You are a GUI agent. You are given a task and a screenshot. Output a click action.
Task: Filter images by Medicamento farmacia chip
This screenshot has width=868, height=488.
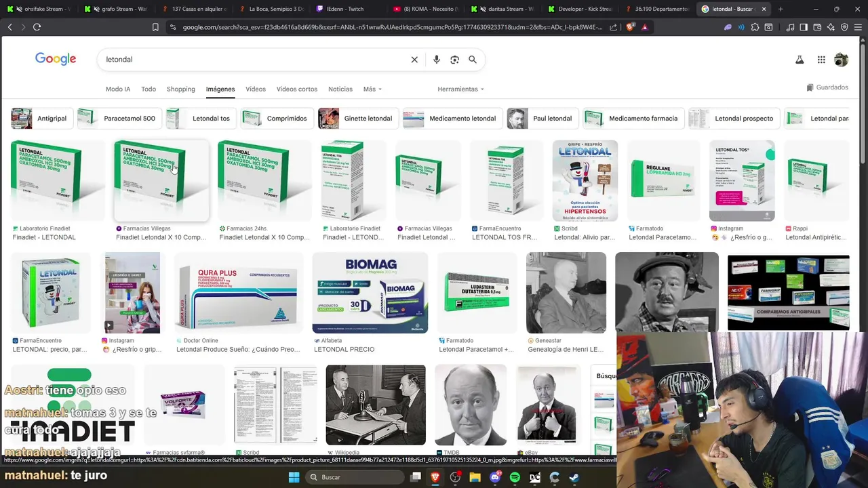click(633, 118)
